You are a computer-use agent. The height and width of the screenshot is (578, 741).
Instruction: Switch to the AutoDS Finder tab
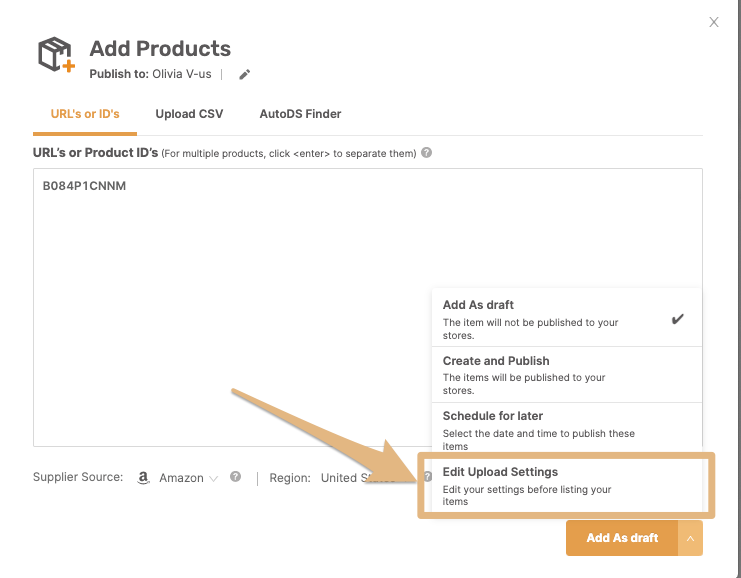pyautogui.click(x=300, y=114)
